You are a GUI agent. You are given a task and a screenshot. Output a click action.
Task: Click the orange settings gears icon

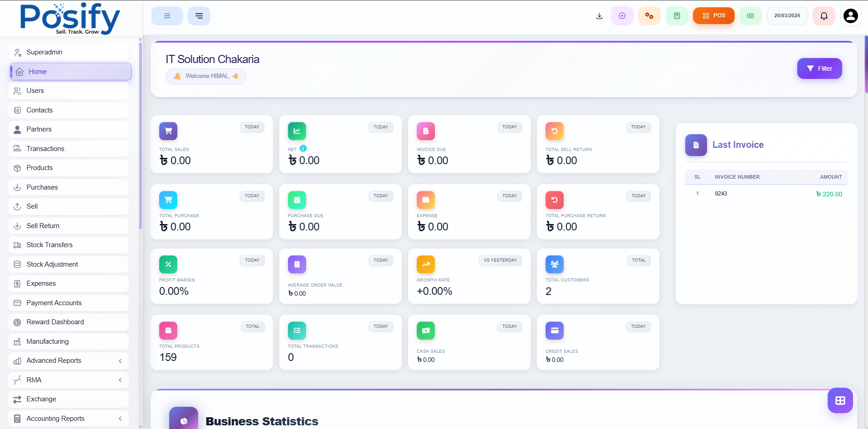[649, 15]
